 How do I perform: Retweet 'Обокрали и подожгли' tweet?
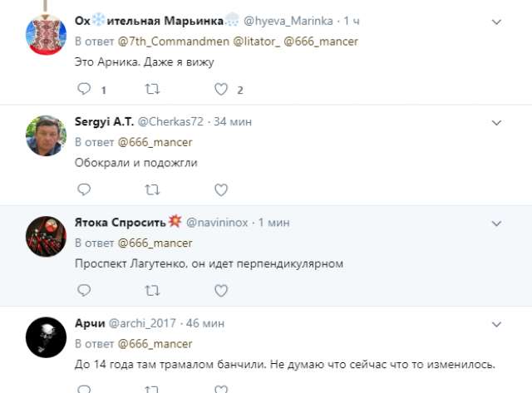click(152, 189)
